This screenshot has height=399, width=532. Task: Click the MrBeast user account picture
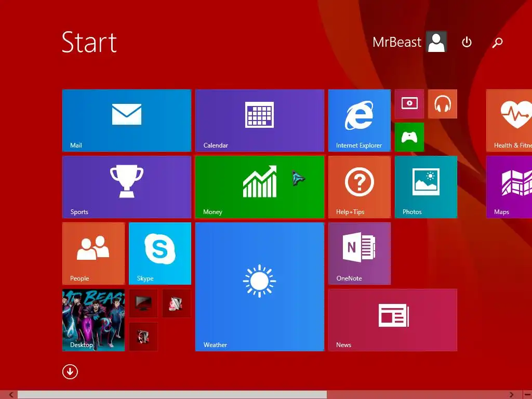coord(436,42)
